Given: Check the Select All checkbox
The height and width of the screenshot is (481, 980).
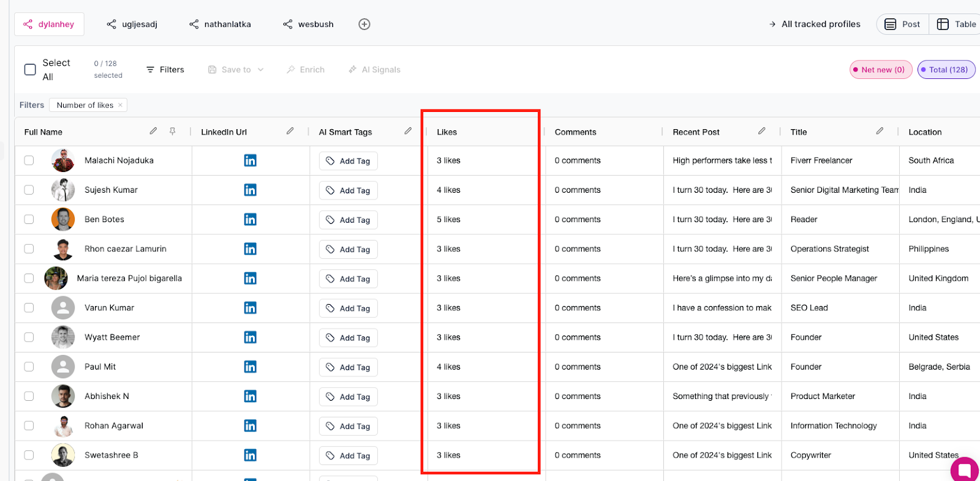Looking at the screenshot, I should pyautogui.click(x=30, y=70).
